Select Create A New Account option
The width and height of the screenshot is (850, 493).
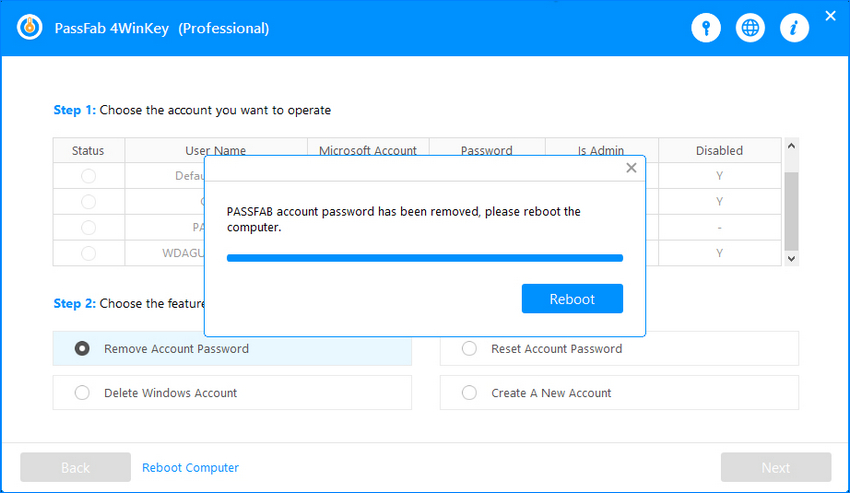[x=619, y=392]
